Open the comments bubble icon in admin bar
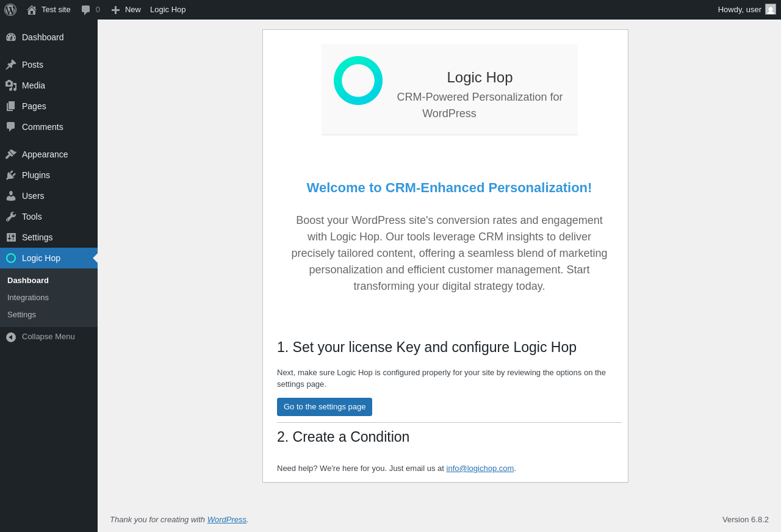 tap(86, 10)
